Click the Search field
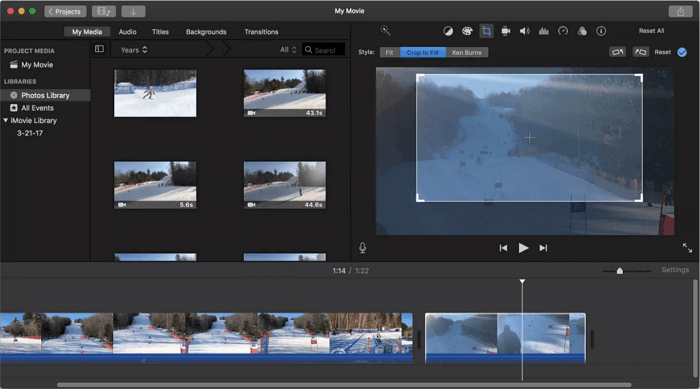This screenshot has height=389, width=700. tap(324, 50)
